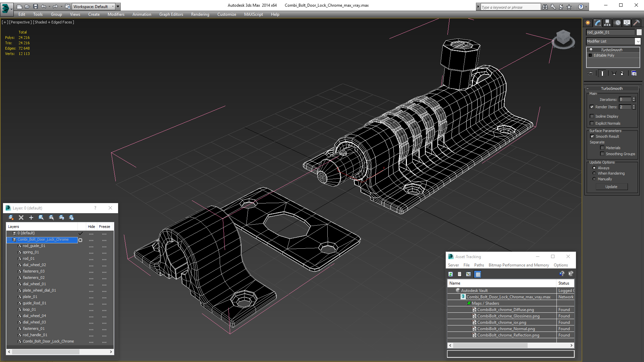
Task: Click the keyword search input field
Action: coord(510,7)
